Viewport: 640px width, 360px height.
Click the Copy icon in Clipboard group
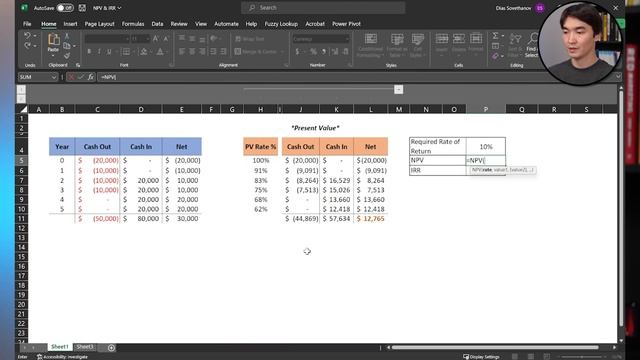point(67,46)
